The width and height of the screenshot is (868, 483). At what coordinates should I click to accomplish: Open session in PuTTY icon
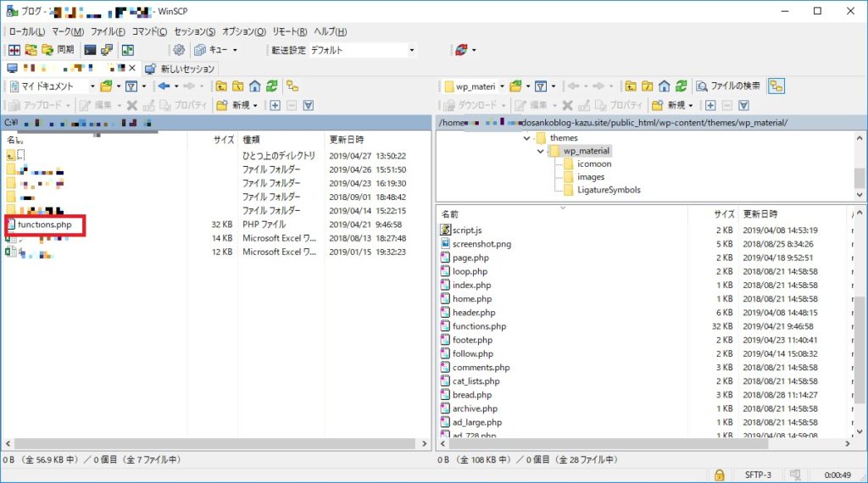tap(107, 50)
